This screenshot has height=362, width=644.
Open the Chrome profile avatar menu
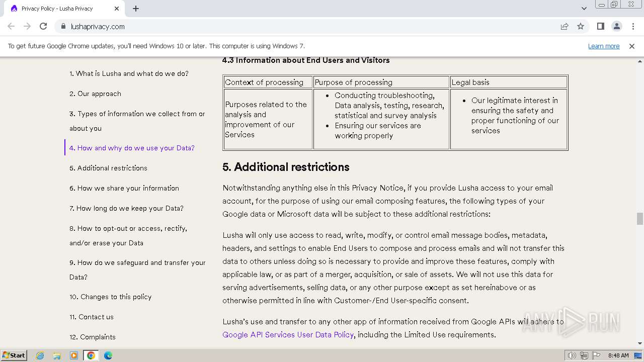pos(617,27)
